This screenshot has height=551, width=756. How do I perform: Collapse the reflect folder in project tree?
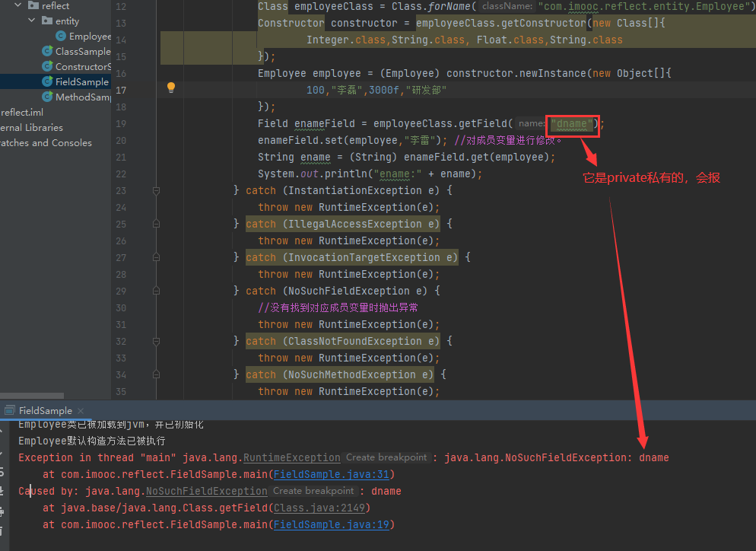pyautogui.click(x=18, y=6)
